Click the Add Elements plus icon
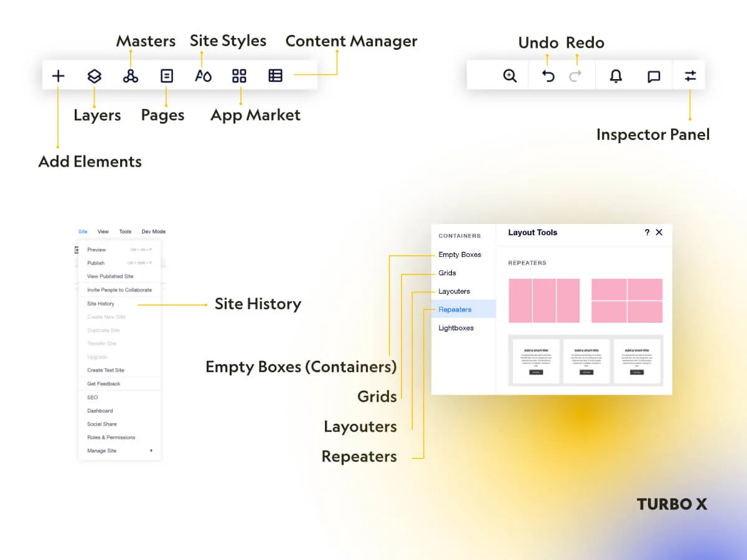747x560 pixels. click(58, 76)
